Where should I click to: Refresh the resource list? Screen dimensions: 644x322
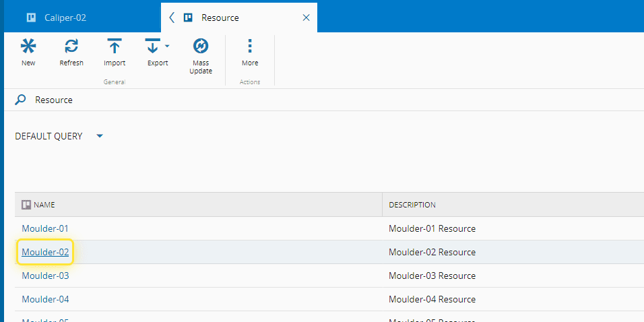pos(71,46)
